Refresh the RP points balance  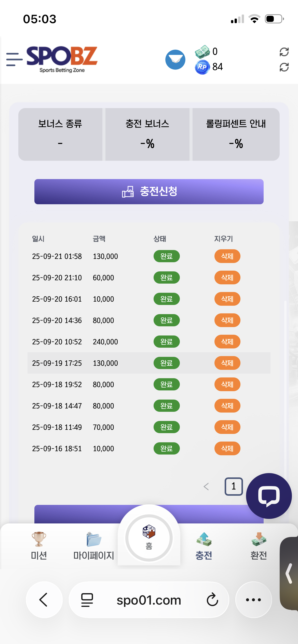pos(284,67)
